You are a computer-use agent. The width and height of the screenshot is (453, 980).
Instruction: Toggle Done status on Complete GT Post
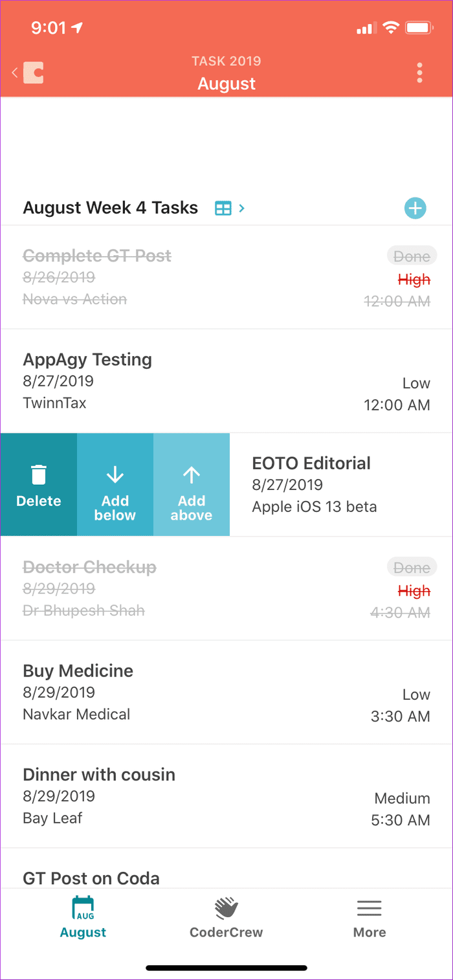click(412, 256)
